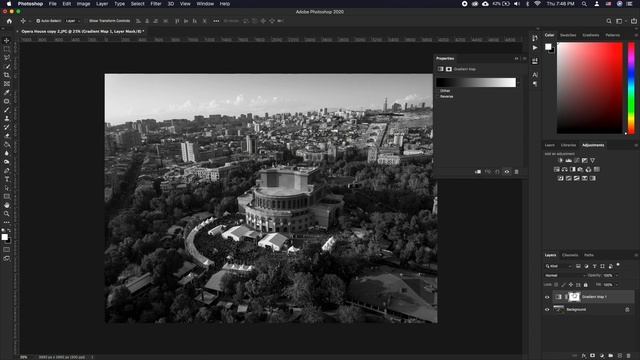Toggle the Auto-Select checkbox
This screenshot has height=360, width=640.
38,21
